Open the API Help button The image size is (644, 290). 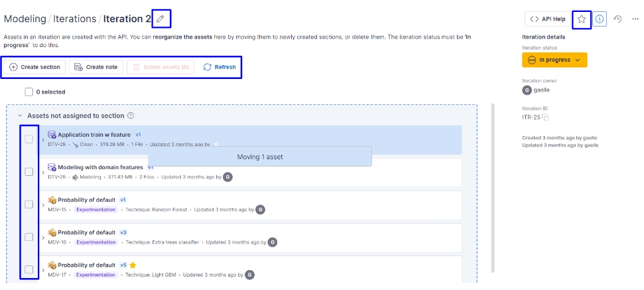coord(547,19)
